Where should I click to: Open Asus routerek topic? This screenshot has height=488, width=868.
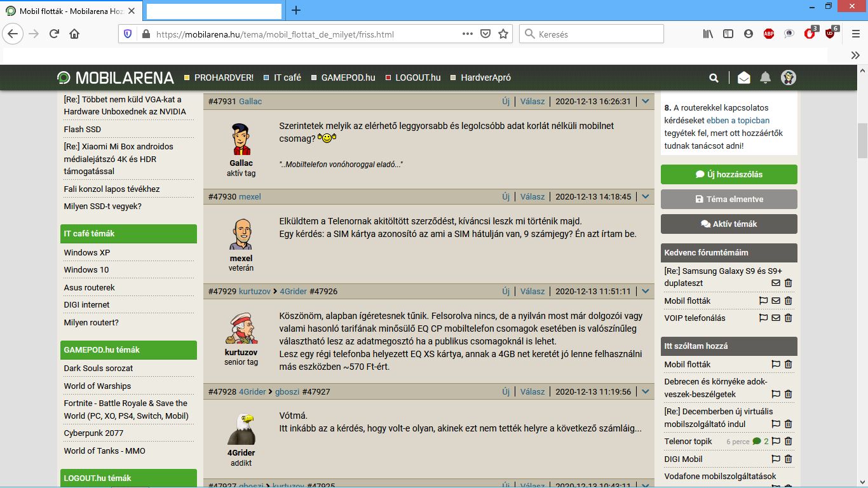click(x=89, y=287)
